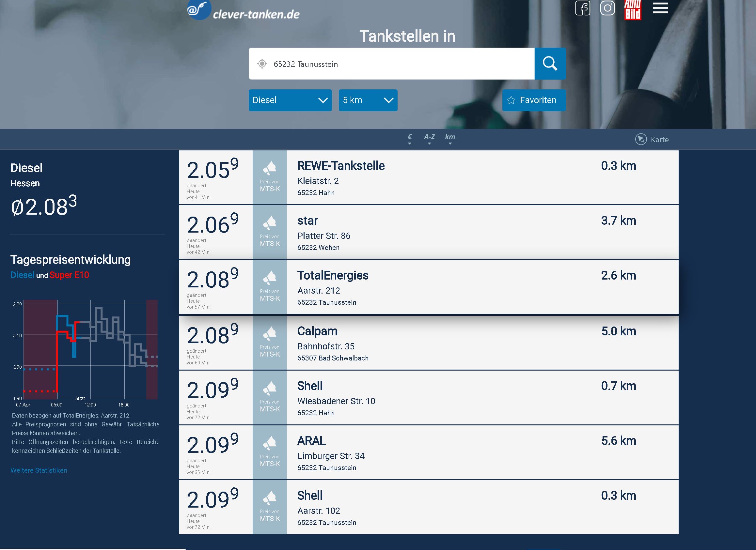Open the TotalEnergies Aarstr. 212 station
Screen dimensions: 756x550
point(333,275)
